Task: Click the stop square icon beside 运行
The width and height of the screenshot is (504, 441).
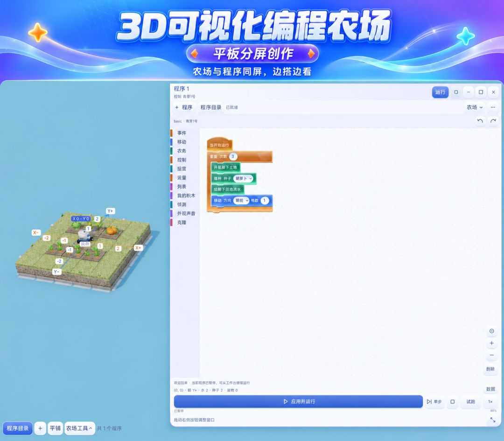Action: [x=456, y=92]
